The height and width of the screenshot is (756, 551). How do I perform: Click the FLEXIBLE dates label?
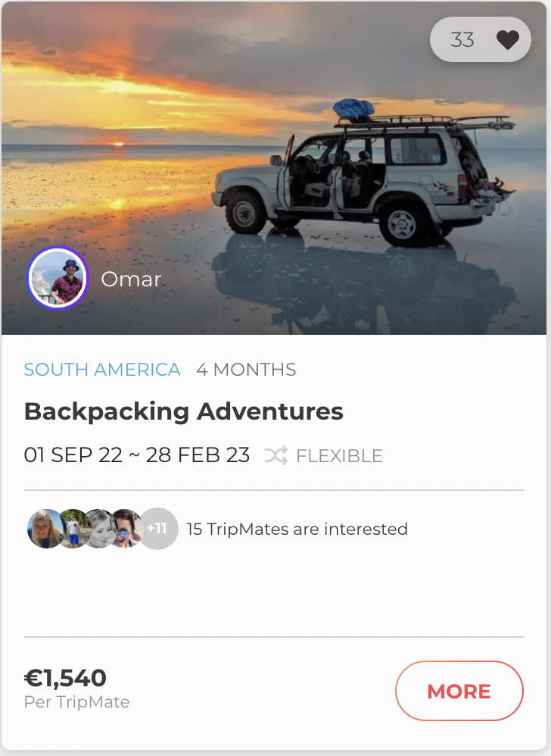pos(339,456)
